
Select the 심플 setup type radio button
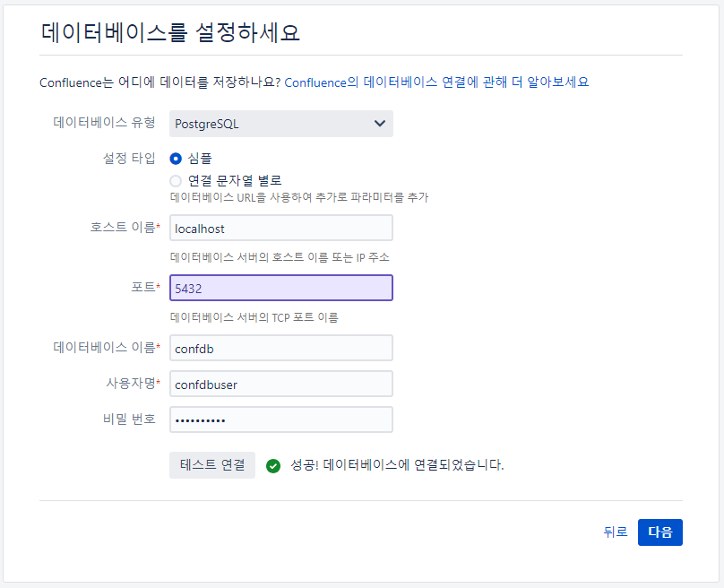click(176, 159)
